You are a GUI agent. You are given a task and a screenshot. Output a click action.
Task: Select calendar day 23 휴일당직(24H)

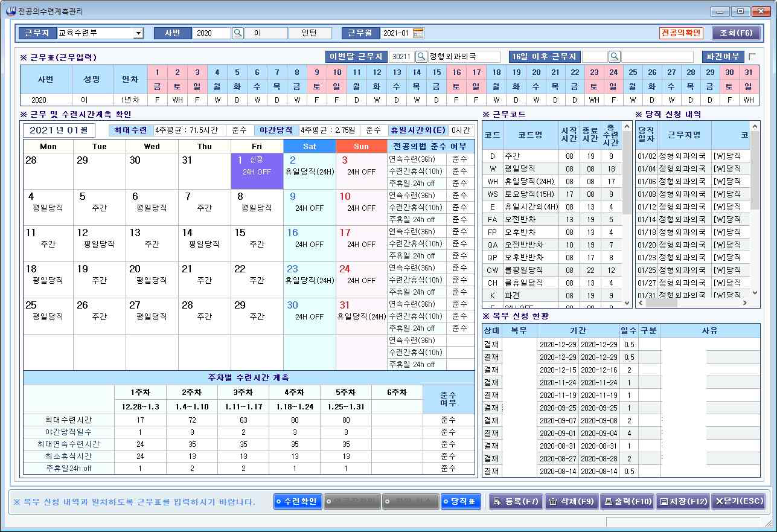[309, 280]
